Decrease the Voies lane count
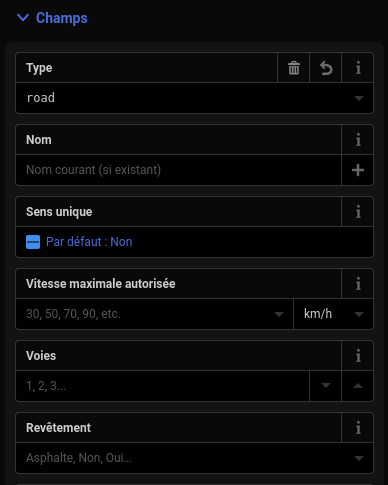388x485 pixels. [x=326, y=386]
